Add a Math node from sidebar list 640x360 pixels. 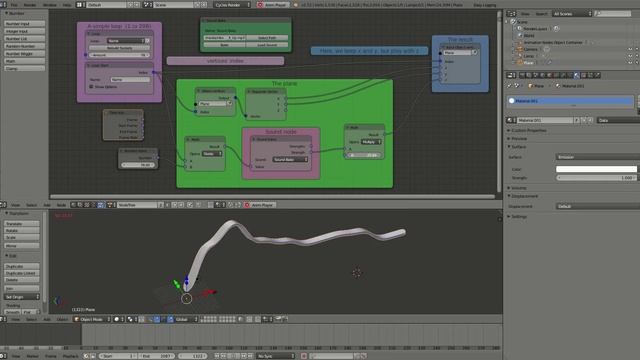pos(24,61)
